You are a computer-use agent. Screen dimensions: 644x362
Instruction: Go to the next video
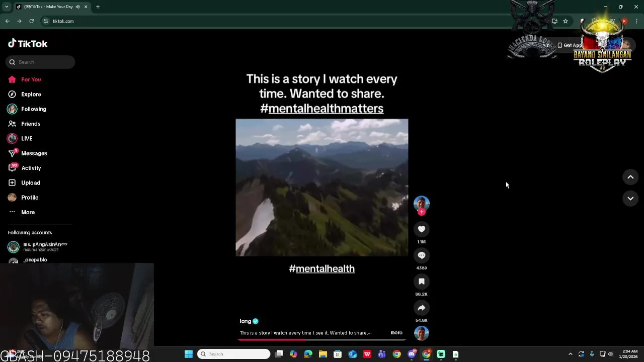click(630, 199)
